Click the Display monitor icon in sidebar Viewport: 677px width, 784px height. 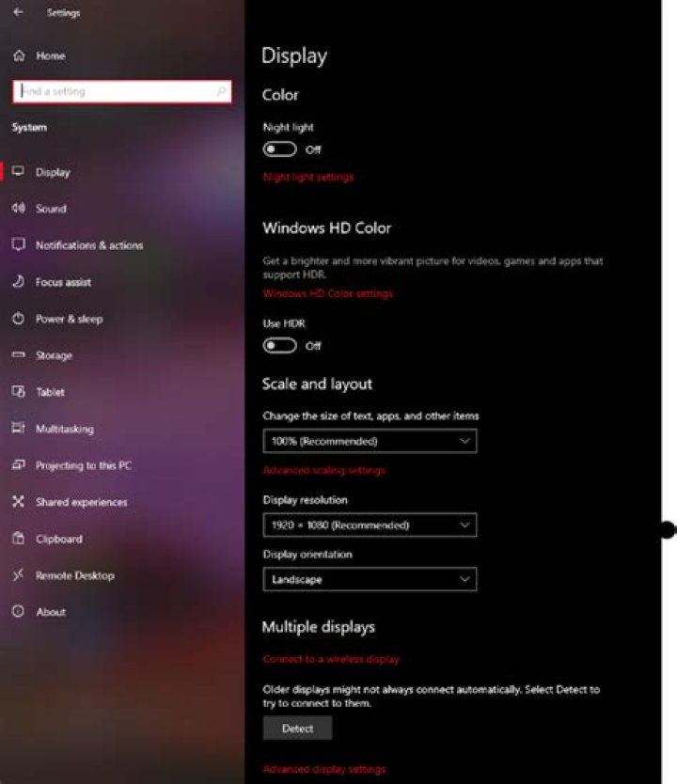tap(19, 171)
